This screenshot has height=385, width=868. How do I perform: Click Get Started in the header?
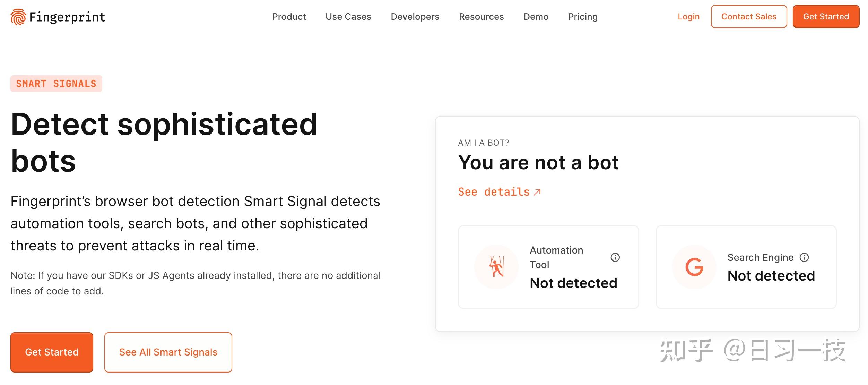(x=826, y=17)
